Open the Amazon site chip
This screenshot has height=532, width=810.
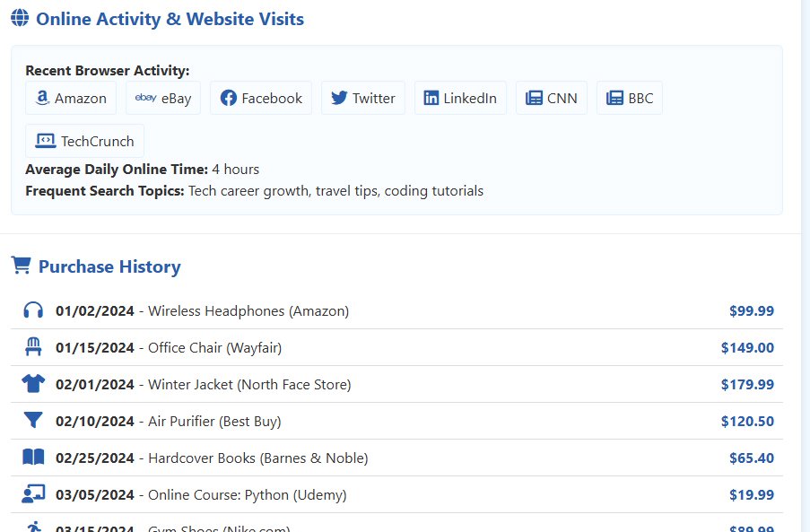click(71, 98)
